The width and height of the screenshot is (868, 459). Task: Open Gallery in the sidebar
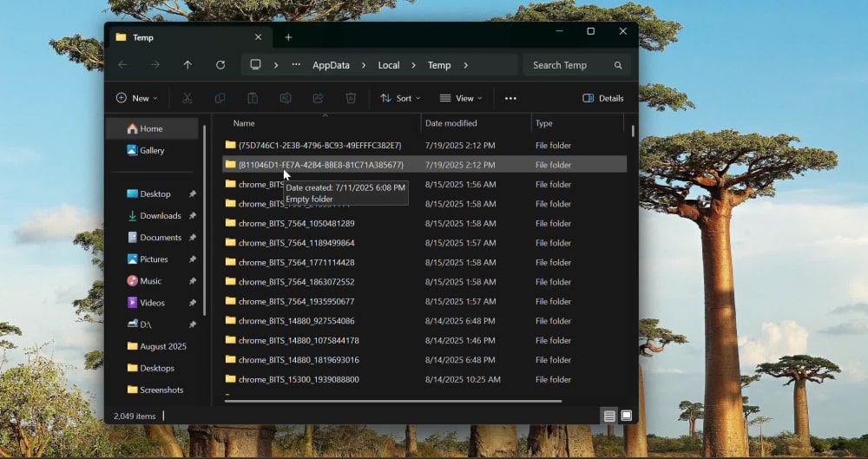(x=152, y=150)
